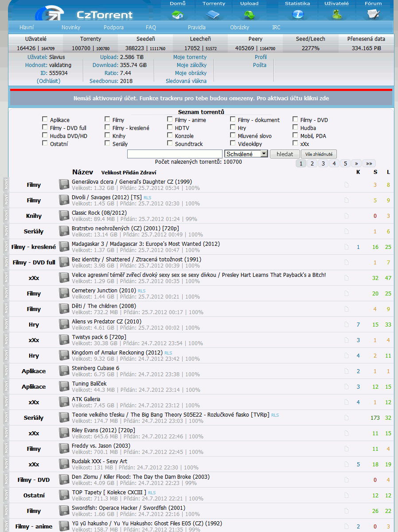Click the account activation warning banner

pos(201,98)
